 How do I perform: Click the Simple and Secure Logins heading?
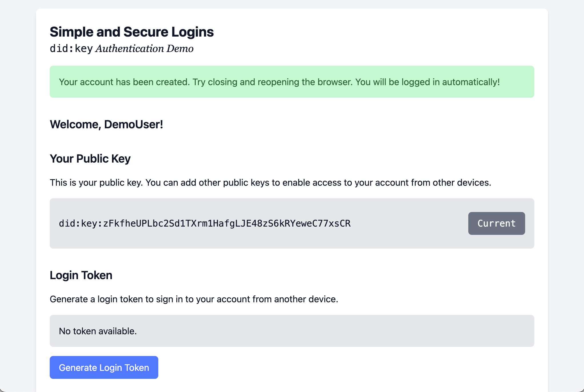131,32
